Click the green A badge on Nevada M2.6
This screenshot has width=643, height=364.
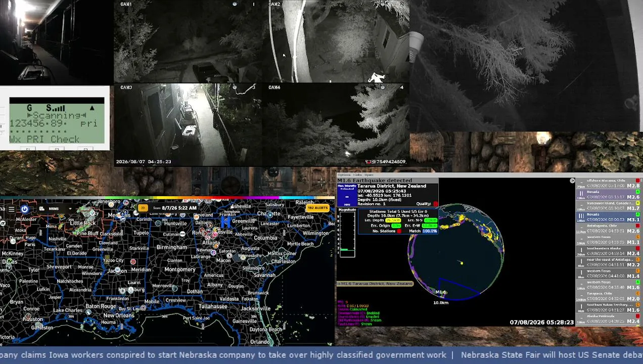coord(638,192)
